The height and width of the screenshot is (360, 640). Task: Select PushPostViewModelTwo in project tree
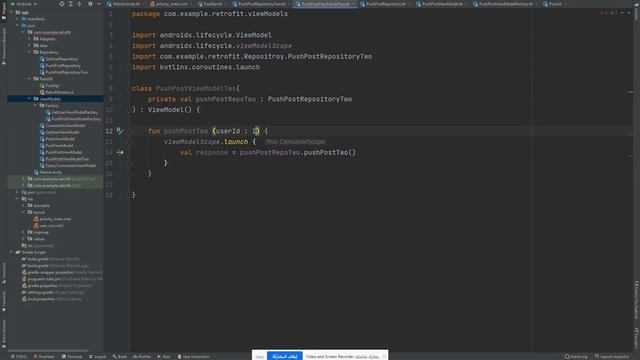point(64,159)
